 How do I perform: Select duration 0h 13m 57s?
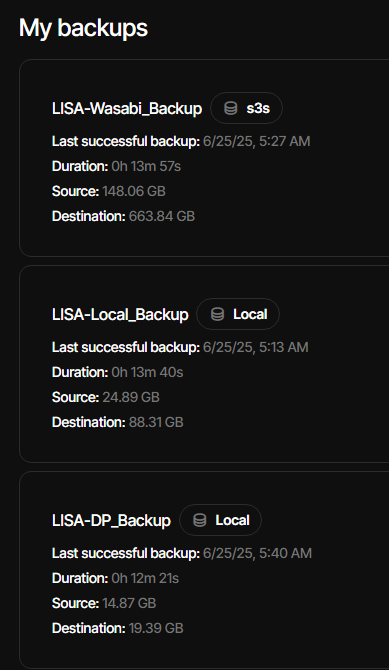pos(146,166)
